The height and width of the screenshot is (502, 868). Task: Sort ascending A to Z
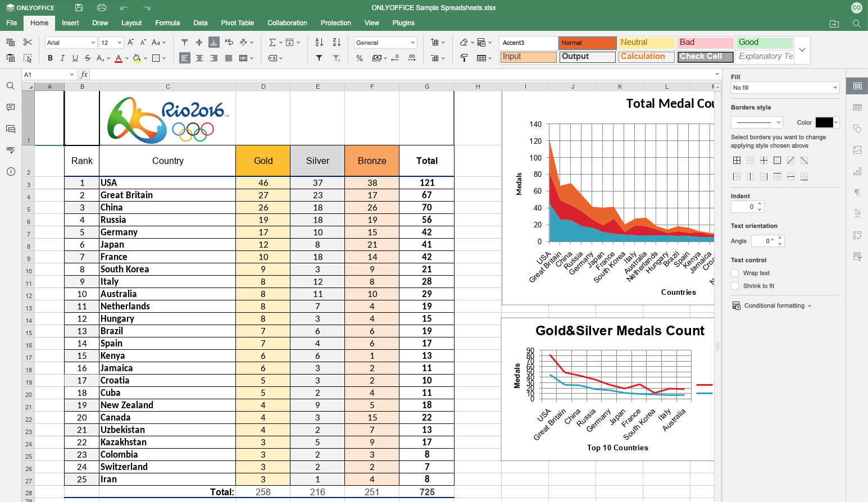tap(319, 42)
